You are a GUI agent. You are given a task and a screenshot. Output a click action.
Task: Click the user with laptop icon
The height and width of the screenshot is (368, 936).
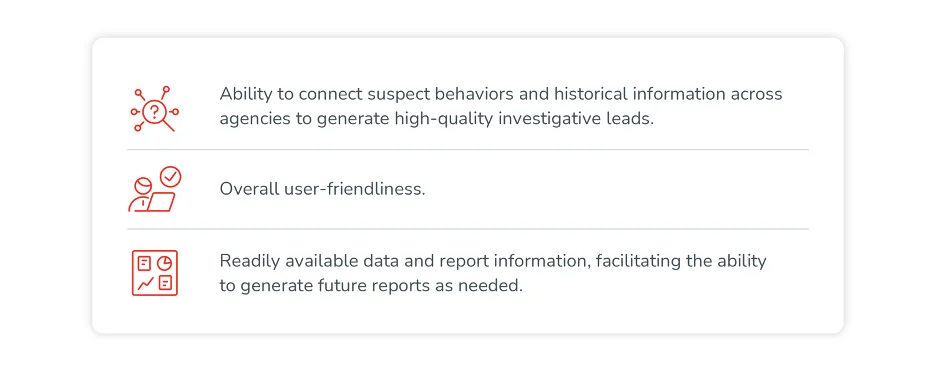(x=155, y=189)
